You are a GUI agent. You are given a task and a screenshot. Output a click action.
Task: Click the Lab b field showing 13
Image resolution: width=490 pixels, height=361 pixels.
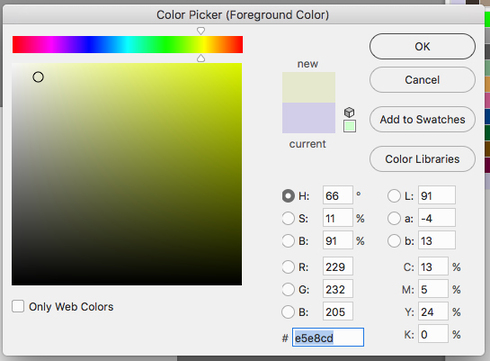coord(437,241)
